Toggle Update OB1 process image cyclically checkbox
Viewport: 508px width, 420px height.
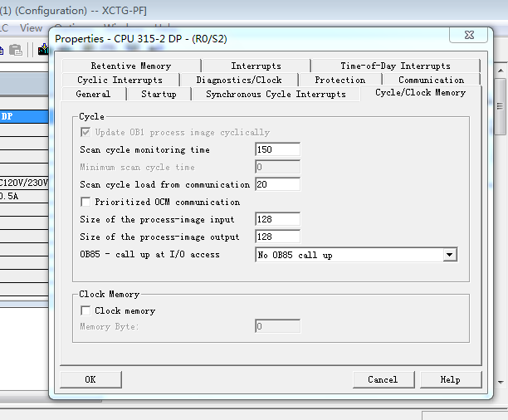(85, 132)
